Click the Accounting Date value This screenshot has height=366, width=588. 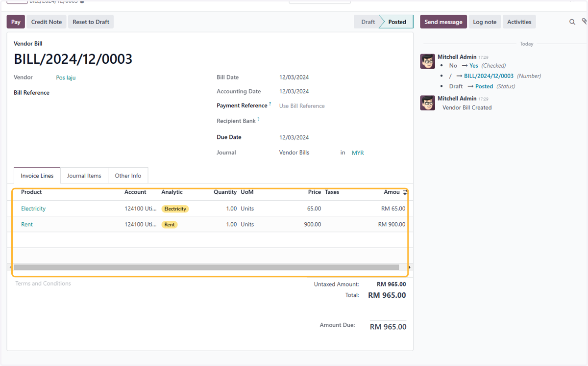(x=294, y=92)
